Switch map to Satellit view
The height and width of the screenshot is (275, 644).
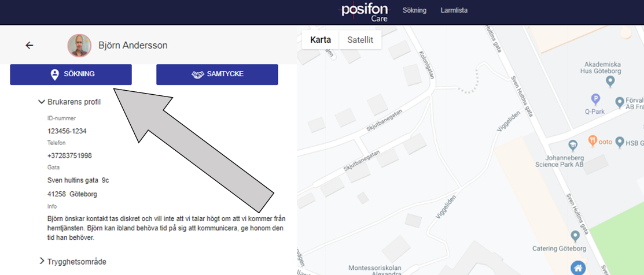pyautogui.click(x=360, y=40)
